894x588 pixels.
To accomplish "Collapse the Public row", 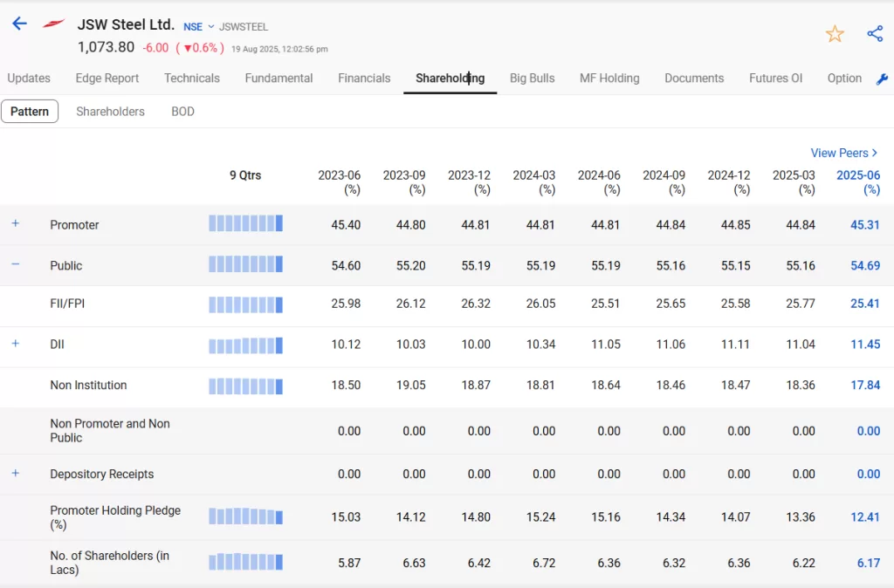I will [16, 263].
